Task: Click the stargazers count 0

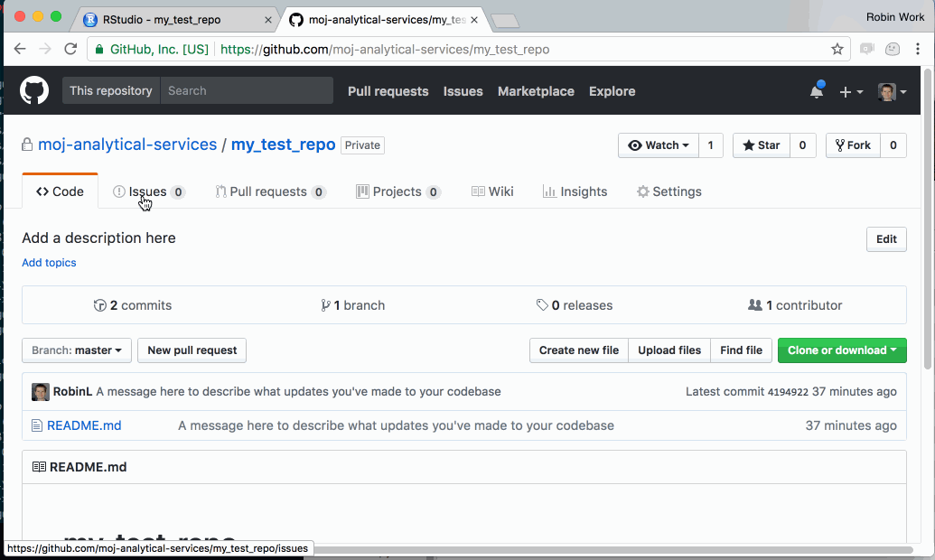Action: coord(802,145)
